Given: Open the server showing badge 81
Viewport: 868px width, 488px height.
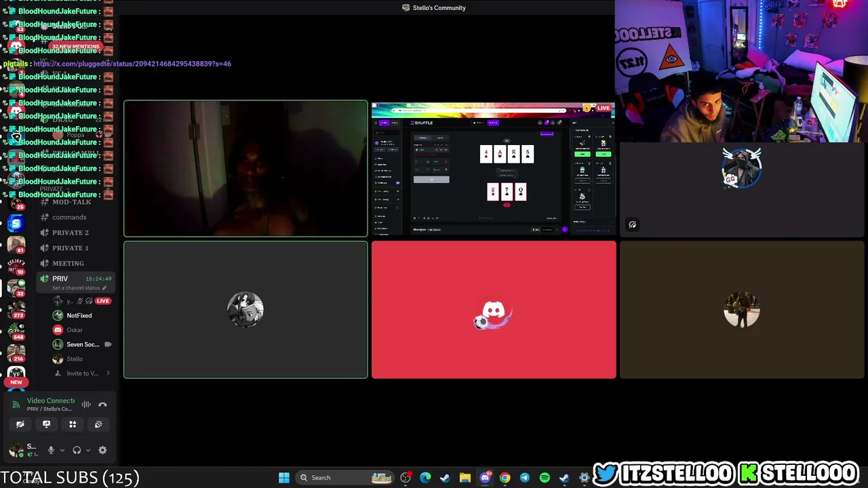Looking at the screenshot, I should tap(16, 245).
